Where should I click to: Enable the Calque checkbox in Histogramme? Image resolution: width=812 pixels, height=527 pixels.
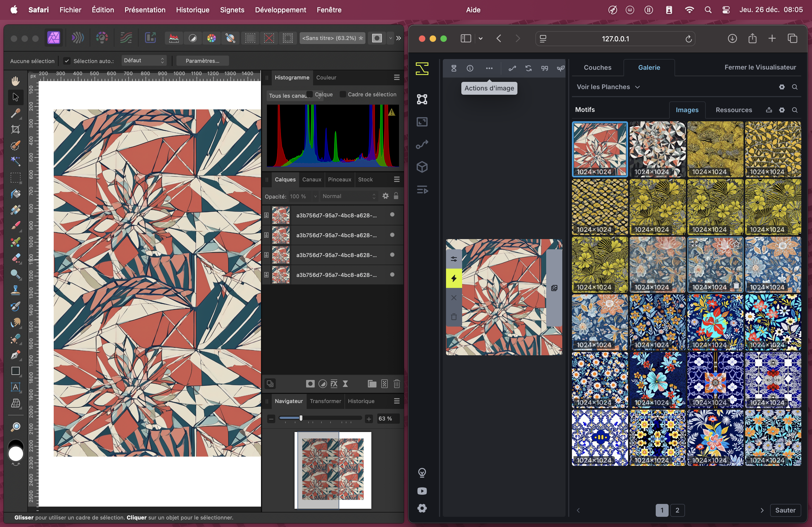pyautogui.click(x=309, y=94)
